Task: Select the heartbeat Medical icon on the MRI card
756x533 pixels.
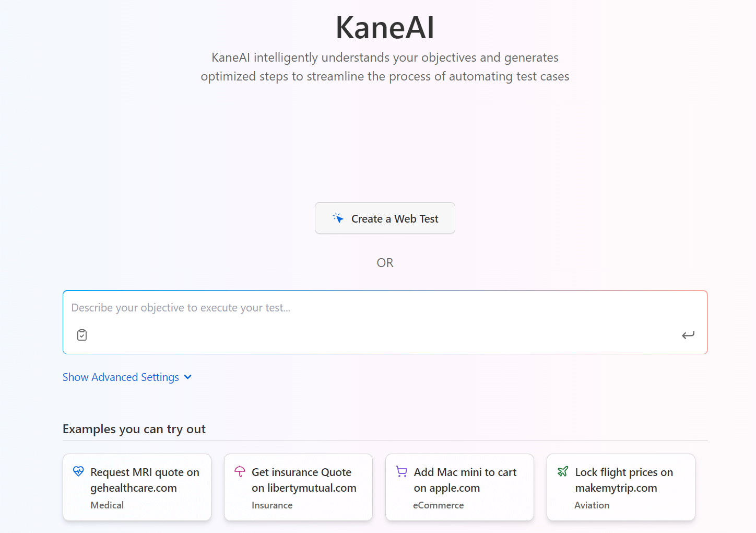Action: click(x=78, y=471)
